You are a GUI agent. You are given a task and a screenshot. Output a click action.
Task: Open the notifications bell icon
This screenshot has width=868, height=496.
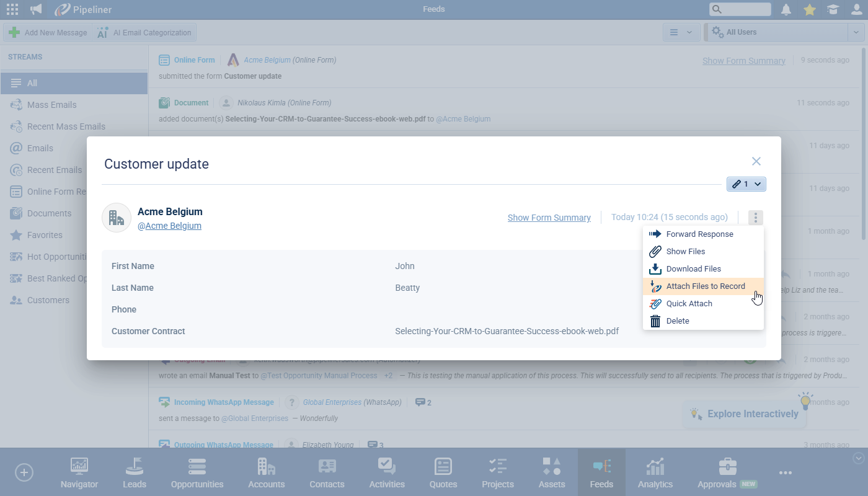pos(786,9)
